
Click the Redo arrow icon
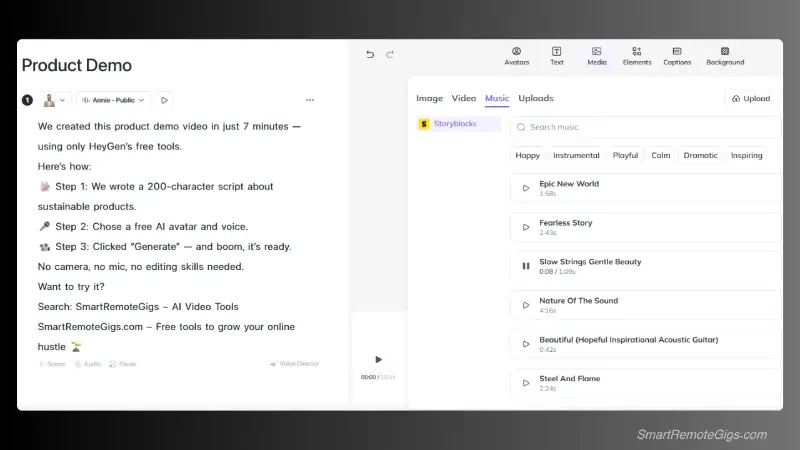pyautogui.click(x=390, y=54)
